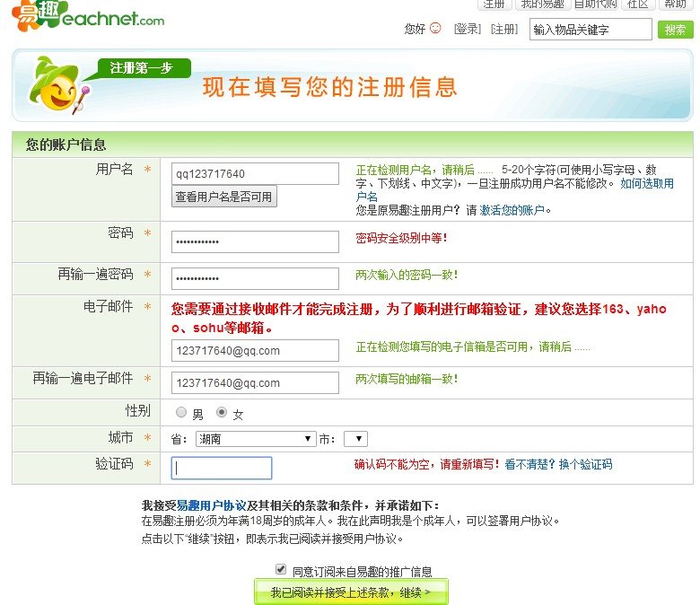This screenshot has width=700, height=605.
Task: Click the smiley face icon beside 您好
Action: (x=435, y=28)
